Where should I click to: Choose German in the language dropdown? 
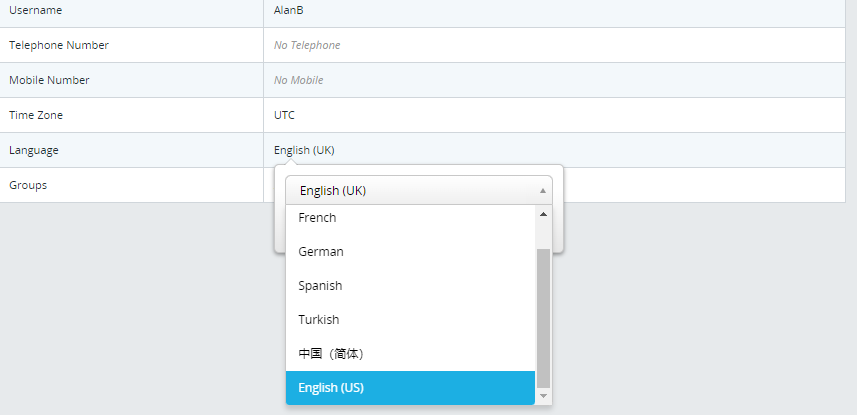(x=410, y=252)
